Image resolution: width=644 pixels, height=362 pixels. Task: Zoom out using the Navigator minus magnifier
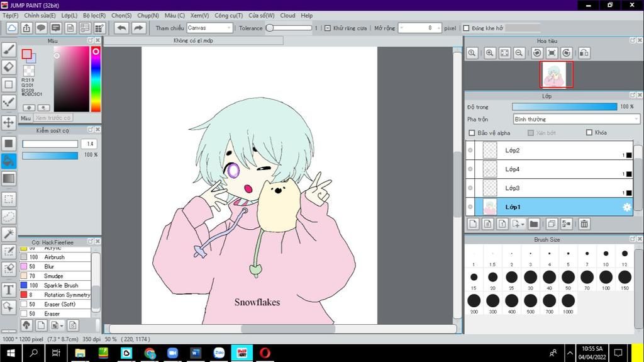[519, 53]
